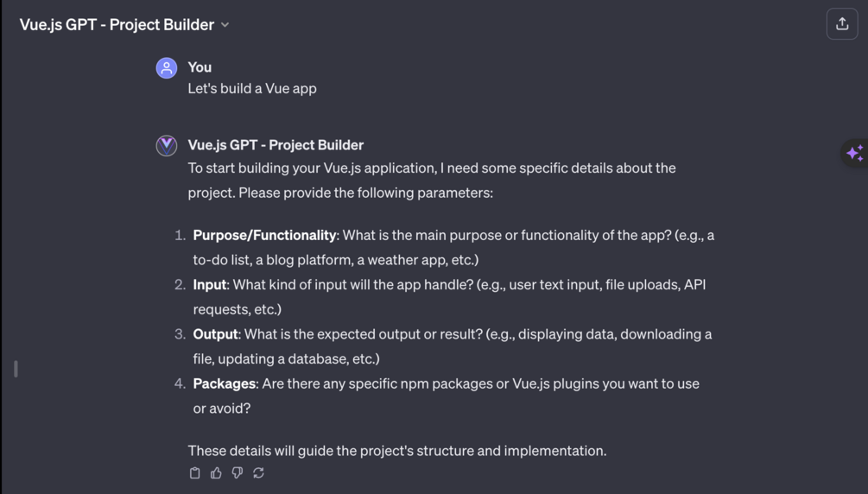This screenshot has width=868, height=494.
Task: Click the purple sparkle icon on right edge
Action: pos(854,153)
